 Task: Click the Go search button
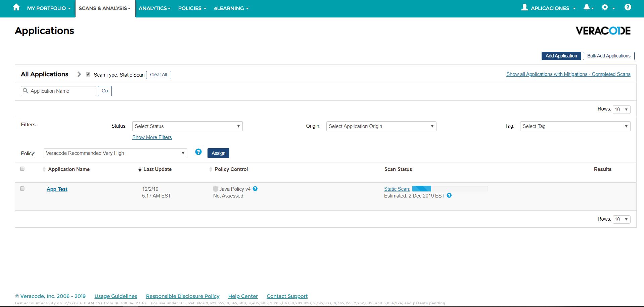tap(105, 91)
